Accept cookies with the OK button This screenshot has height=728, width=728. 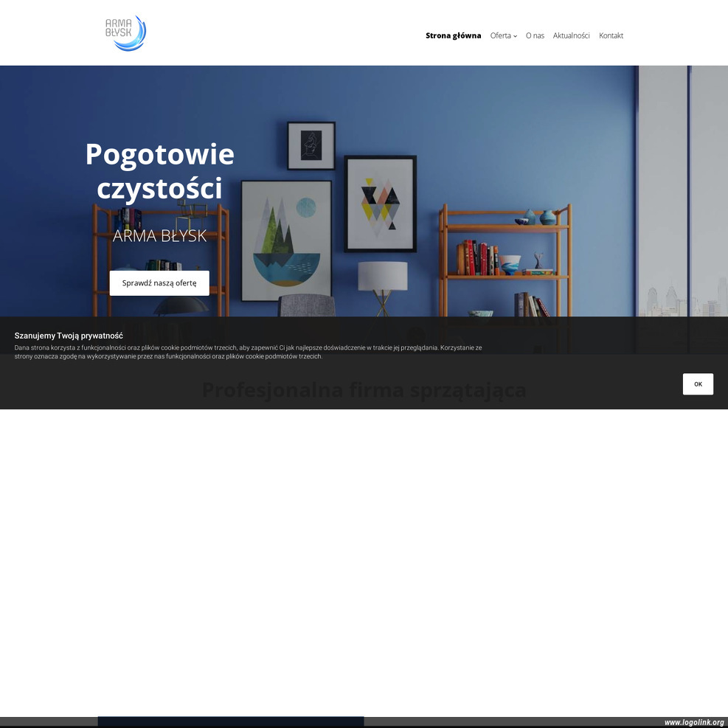pyautogui.click(x=698, y=384)
